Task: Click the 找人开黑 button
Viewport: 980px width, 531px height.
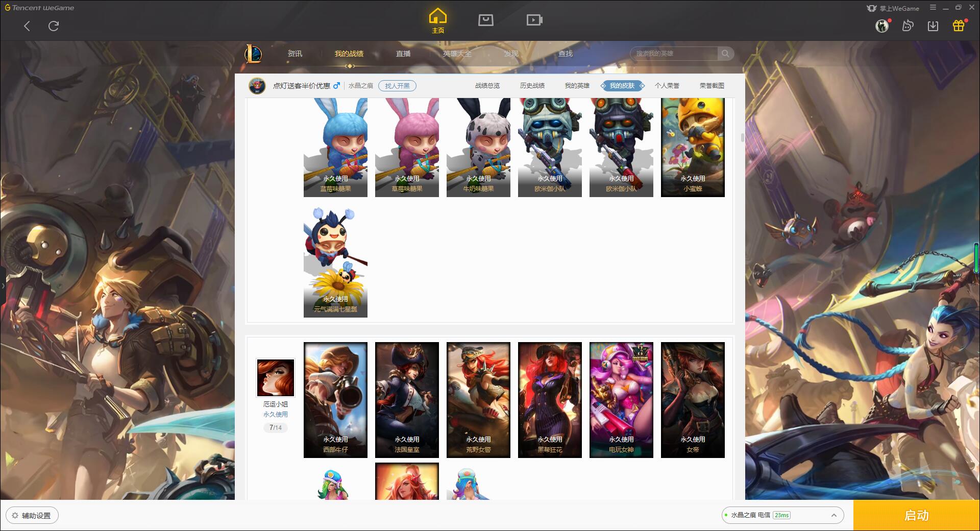Action: tap(397, 86)
